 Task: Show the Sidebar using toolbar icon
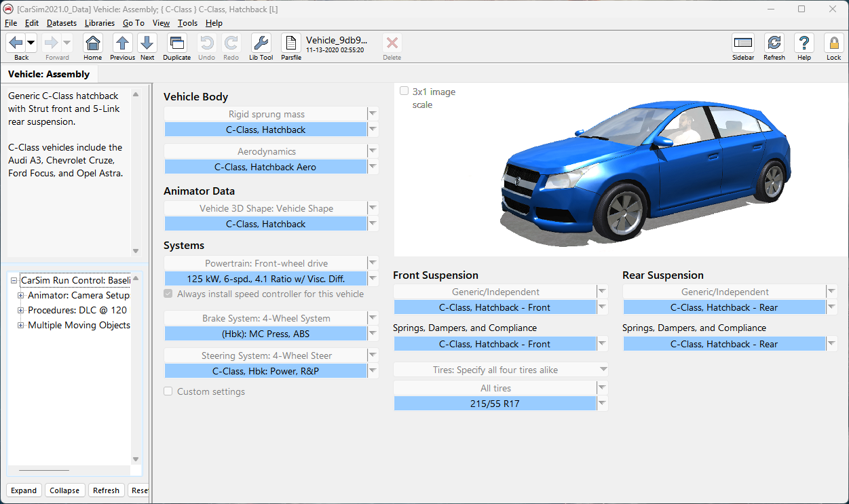click(743, 44)
